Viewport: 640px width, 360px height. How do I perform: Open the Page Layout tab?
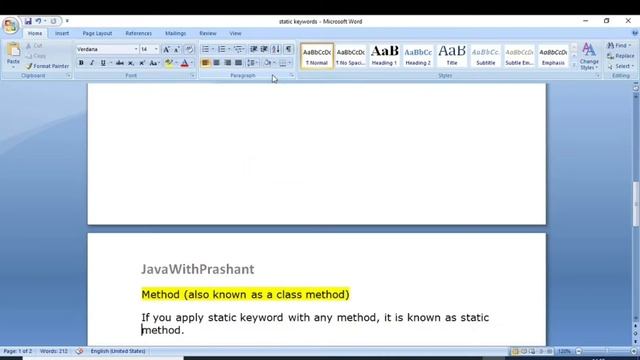(x=97, y=33)
